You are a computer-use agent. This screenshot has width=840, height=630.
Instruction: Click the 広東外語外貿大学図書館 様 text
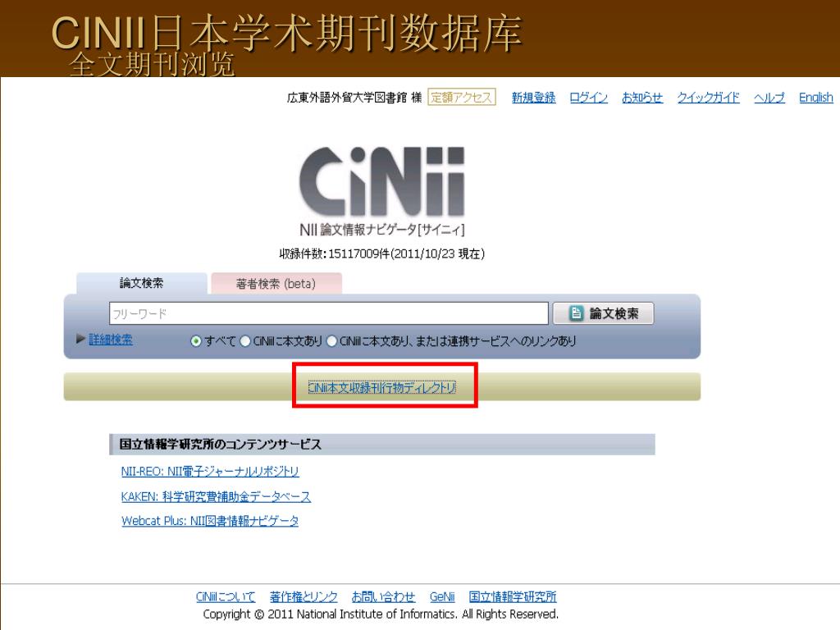[x=354, y=98]
